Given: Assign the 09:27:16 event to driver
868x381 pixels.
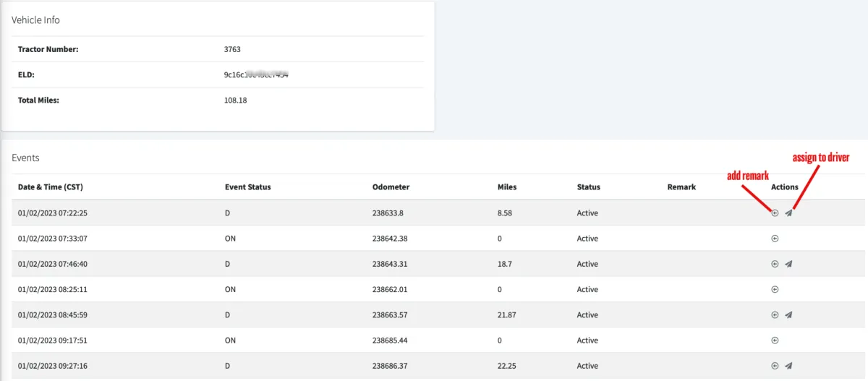Looking at the screenshot, I should [788, 366].
